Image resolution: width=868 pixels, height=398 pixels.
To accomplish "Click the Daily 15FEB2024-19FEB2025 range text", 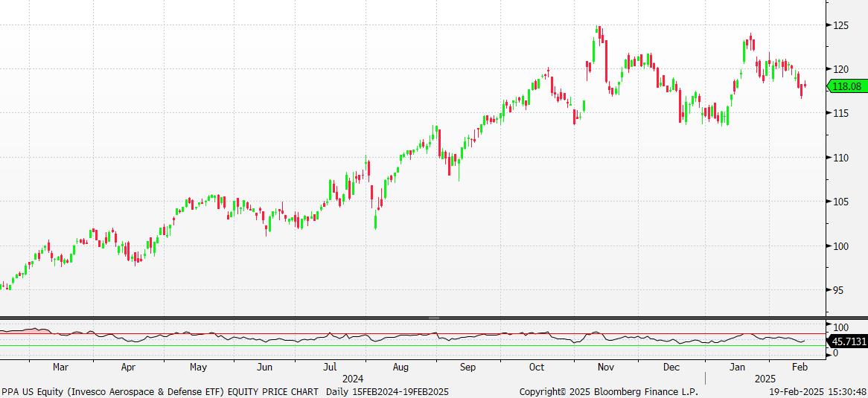I will pyautogui.click(x=388, y=391).
